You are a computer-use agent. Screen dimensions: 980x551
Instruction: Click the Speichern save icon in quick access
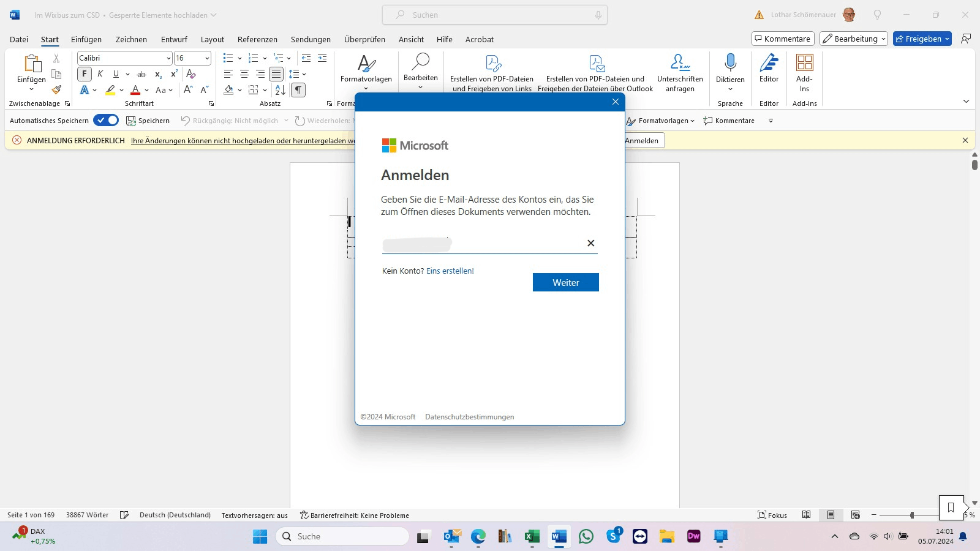click(148, 121)
